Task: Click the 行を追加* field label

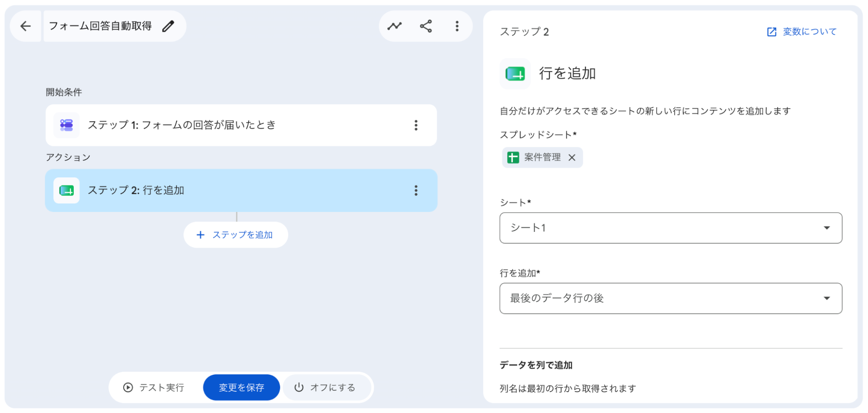Action: [x=520, y=273]
